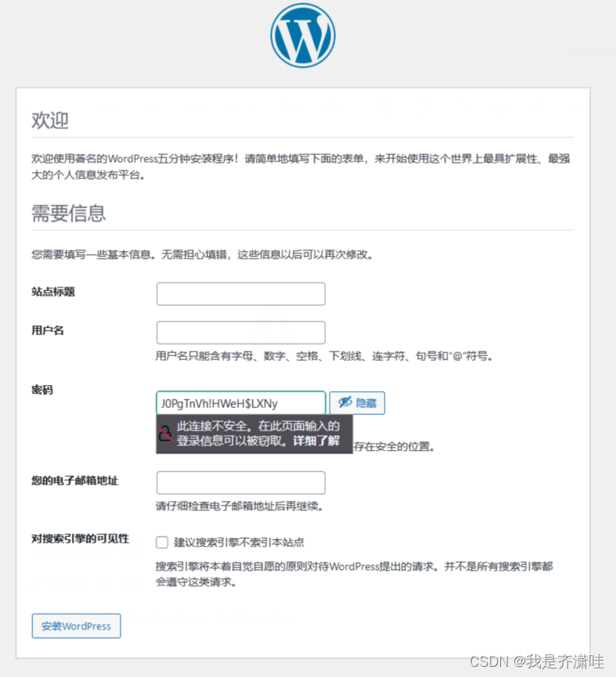Click the WordPress logo at top
The image size is (616, 677).
point(303,35)
